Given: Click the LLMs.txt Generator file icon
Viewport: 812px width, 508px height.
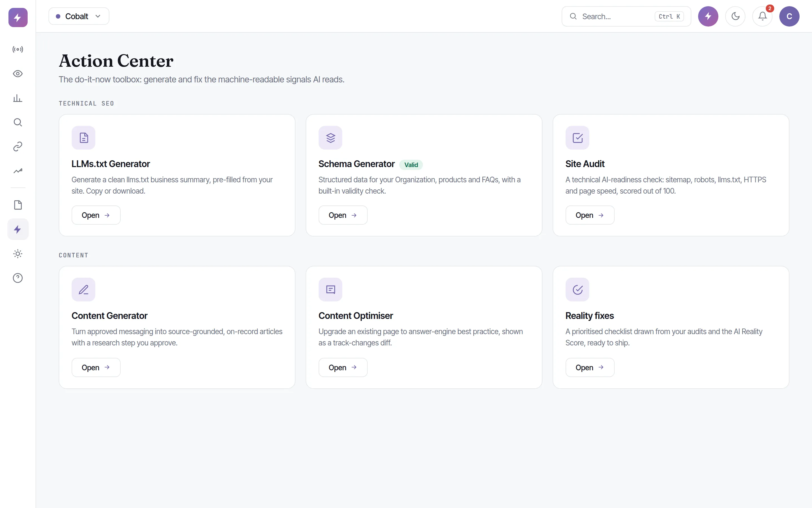Looking at the screenshot, I should (x=83, y=138).
